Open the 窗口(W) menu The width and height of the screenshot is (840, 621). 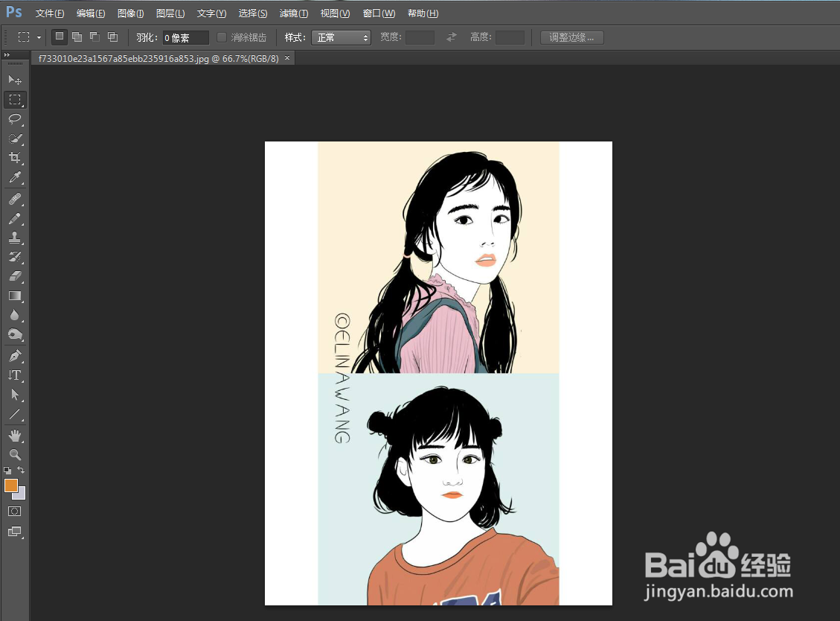379,13
